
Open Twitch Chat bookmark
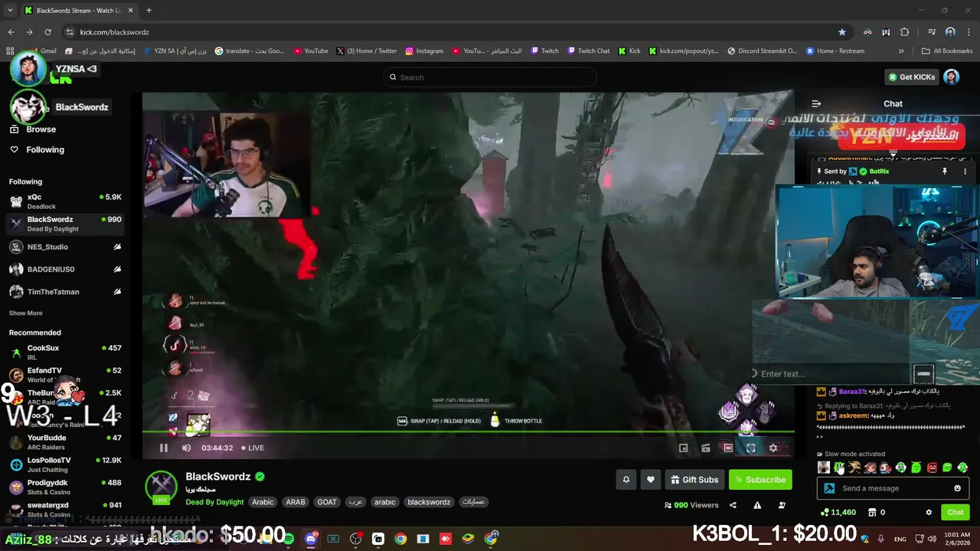pyautogui.click(x=588, y=51)
